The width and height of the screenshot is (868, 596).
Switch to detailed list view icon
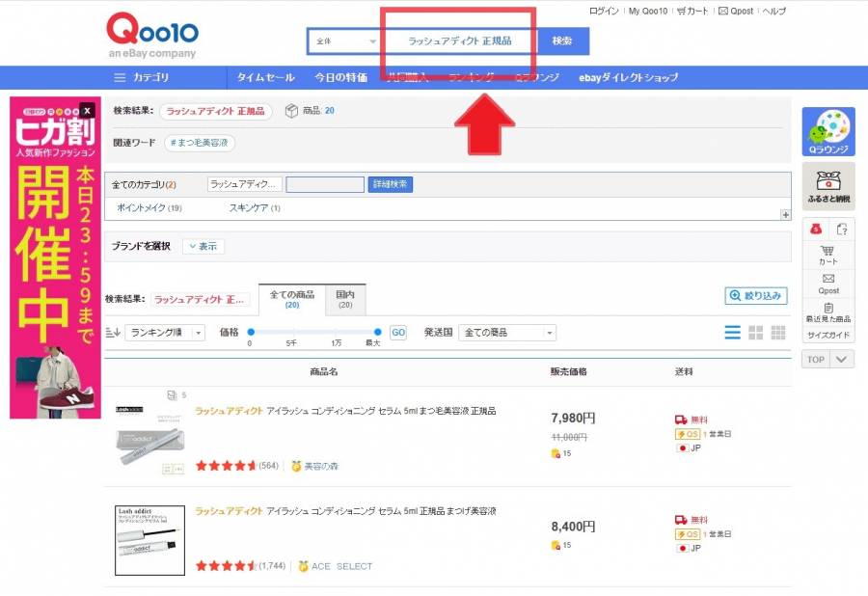coord(732,332)
